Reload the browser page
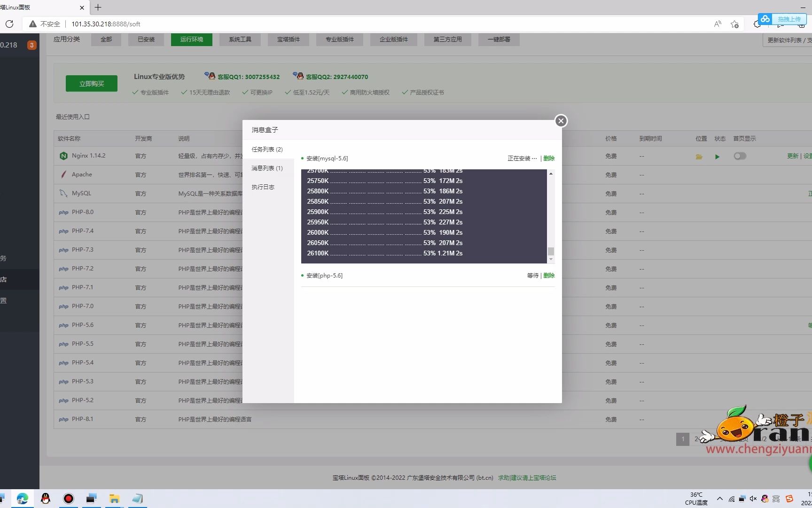This screenshot has height=508, width=812. click(x=9, y=24)
